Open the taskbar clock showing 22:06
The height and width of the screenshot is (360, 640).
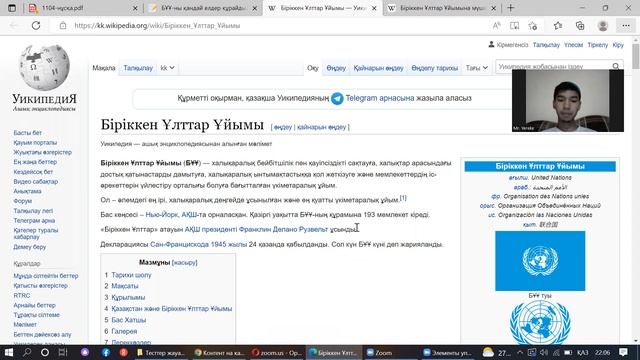(602, 352)
